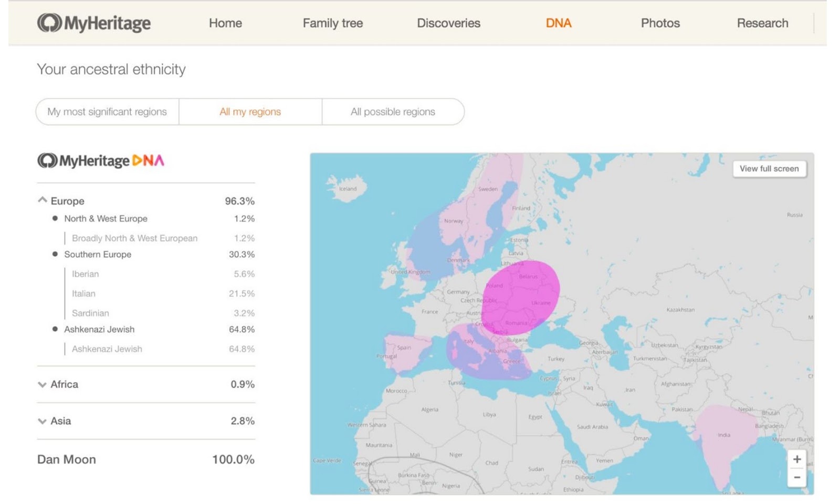Viewport: 840px width, 504px height.
Task: Switch to All my regions view
Action: 250,112
